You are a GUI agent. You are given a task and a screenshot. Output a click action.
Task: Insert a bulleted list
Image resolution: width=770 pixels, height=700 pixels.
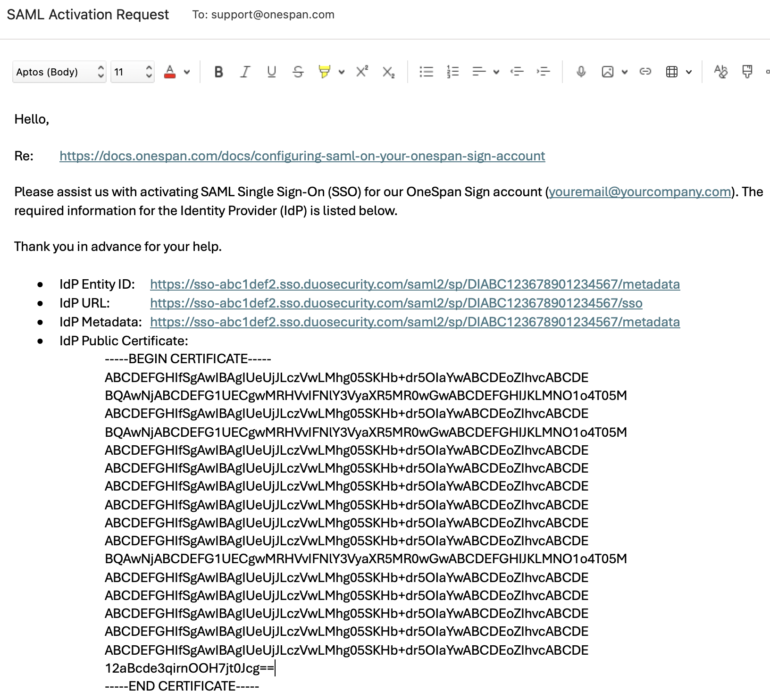coord(426,72)
